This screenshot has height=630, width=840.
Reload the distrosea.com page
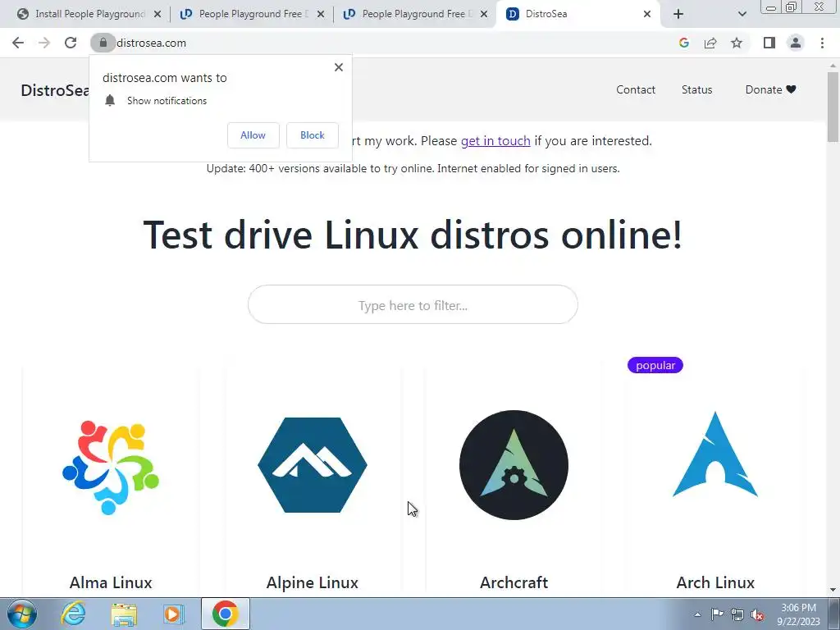[71, 43]
